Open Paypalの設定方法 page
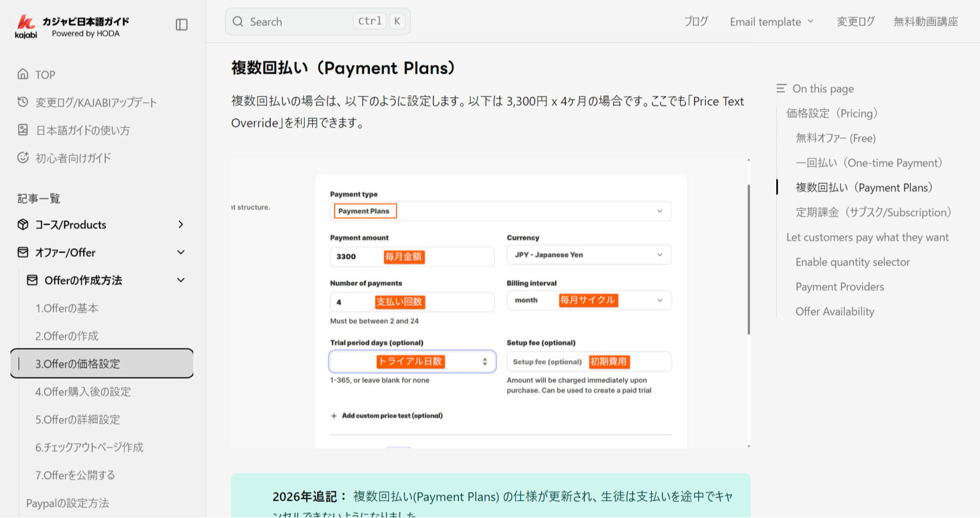 (68, 503)
